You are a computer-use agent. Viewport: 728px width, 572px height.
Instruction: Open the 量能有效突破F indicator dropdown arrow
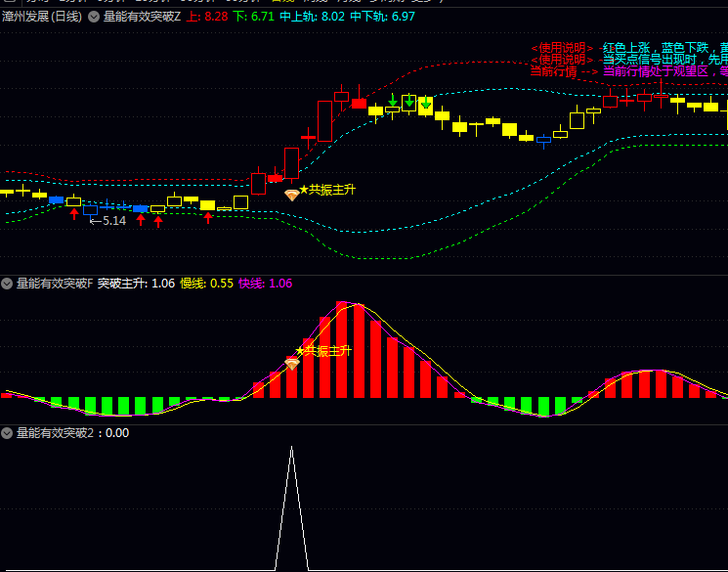pos(7,284)
